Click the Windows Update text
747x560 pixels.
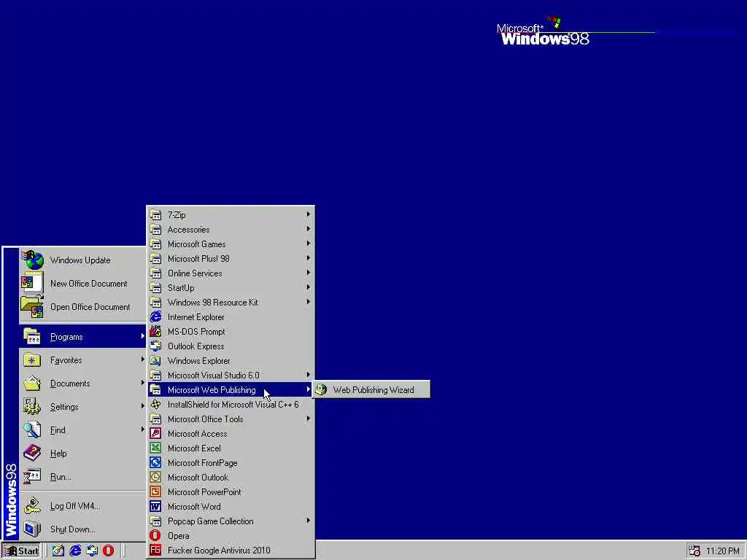(x=80, y=260)
